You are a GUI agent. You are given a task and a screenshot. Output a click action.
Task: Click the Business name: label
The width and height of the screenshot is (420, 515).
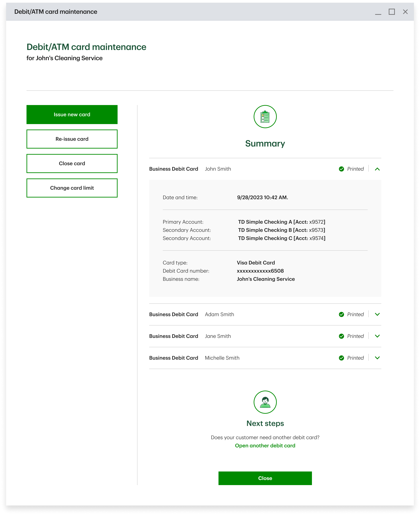pyautogui.click(x=181, y=279)
